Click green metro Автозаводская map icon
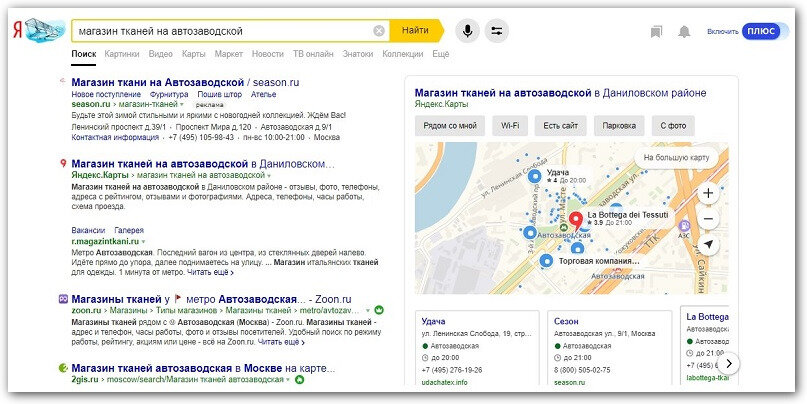The image size is (807, 404). coord(564,227)
